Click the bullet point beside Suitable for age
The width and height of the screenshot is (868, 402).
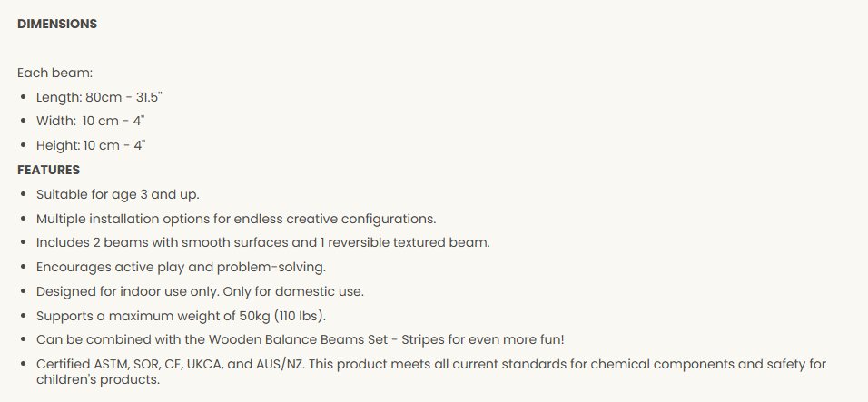coord(24,194)
